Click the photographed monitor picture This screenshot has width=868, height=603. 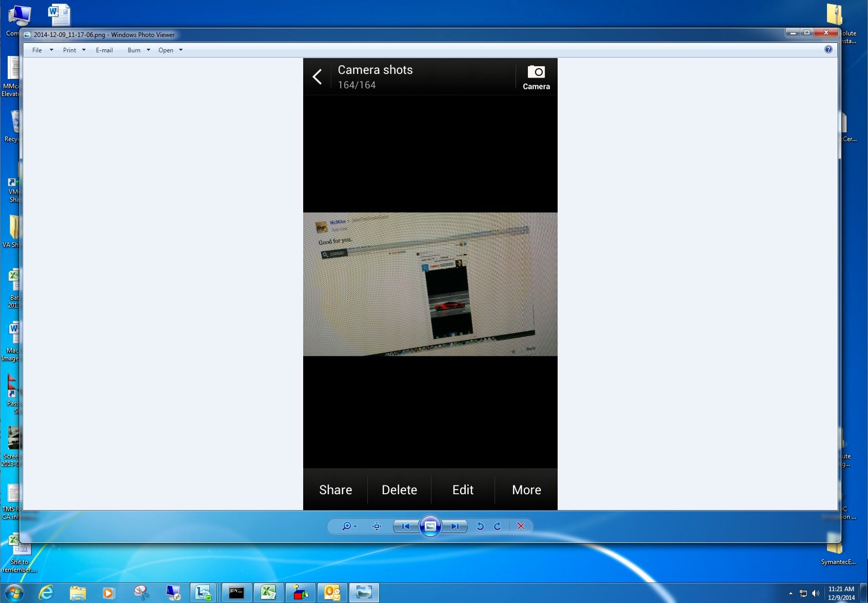point(430,284)
